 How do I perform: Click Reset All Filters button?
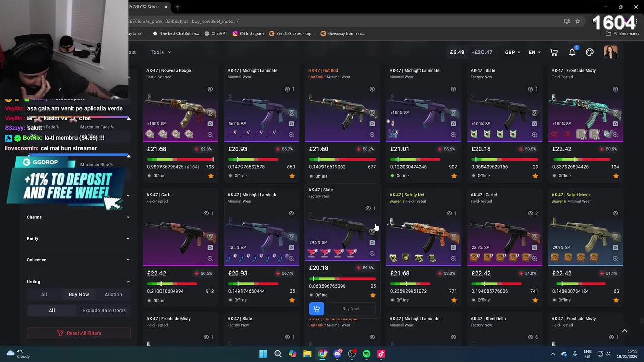click(x=78, y=333)
